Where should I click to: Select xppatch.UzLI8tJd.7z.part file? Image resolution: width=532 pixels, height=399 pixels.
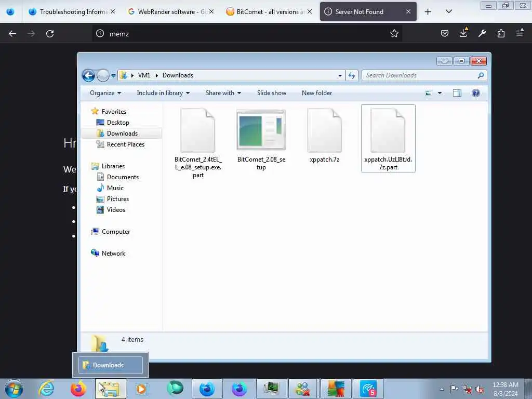(x=388, y=138)
